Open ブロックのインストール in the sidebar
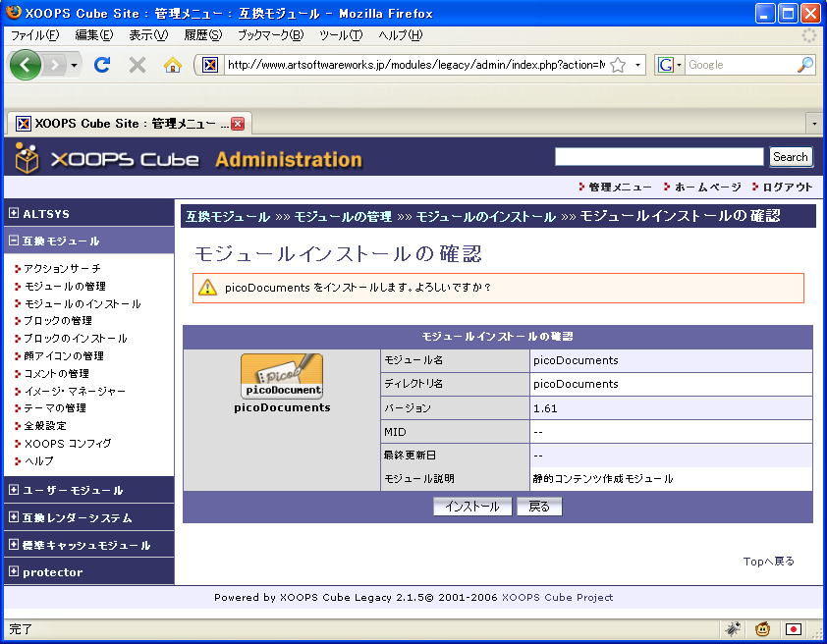Image resolution: width=827 pixels, height=644 pixels. coord(76,339)
